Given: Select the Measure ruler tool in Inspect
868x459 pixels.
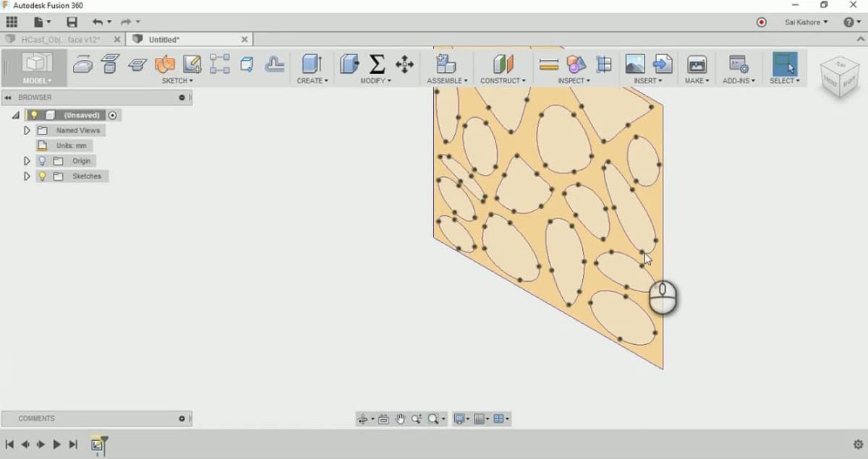Looking at the screenshot, I should click(549, 64).
